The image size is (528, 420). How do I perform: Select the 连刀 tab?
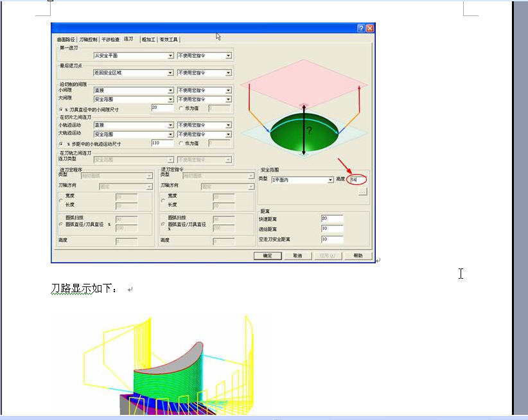[x=128, y=39]
